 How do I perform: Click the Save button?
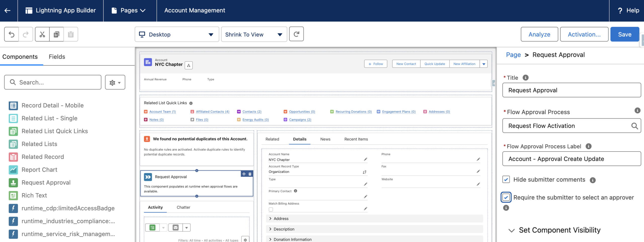click(x=625, y=34)
